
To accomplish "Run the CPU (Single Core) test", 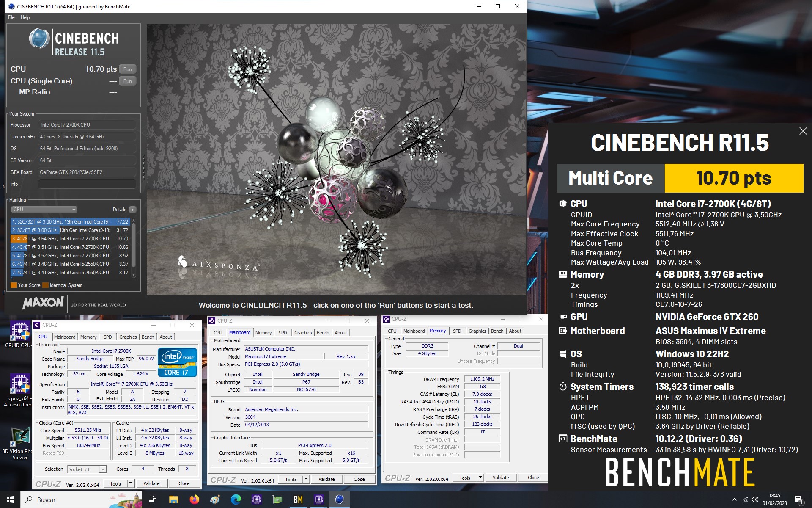I will point(128,81).
